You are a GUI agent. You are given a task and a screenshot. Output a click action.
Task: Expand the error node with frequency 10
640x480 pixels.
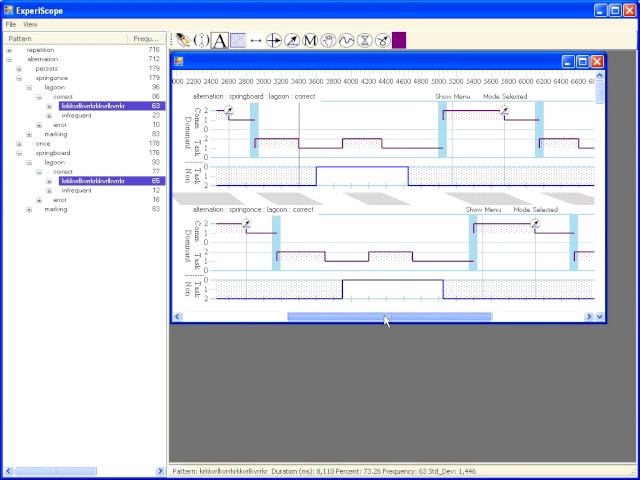click(39, 125)
